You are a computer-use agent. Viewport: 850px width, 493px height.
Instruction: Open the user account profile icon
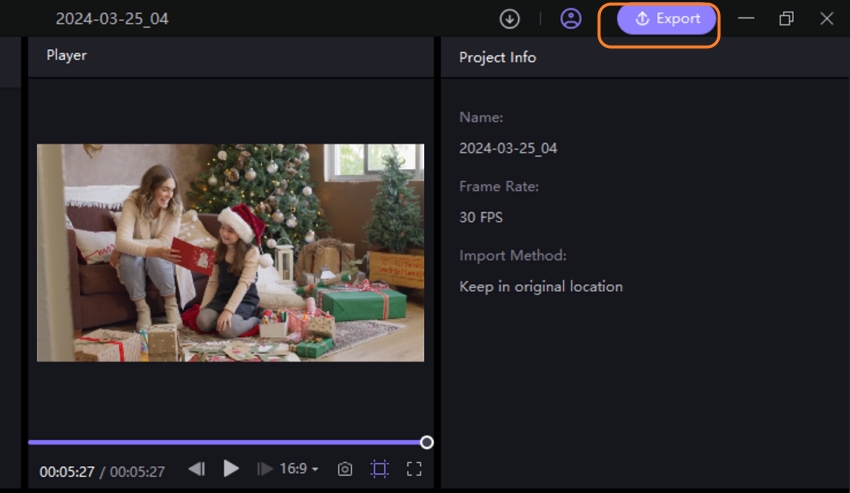coord(570,19)
